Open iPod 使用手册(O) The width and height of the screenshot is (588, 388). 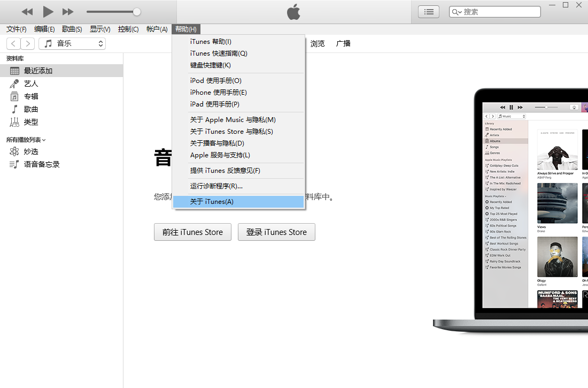point(238,80)
